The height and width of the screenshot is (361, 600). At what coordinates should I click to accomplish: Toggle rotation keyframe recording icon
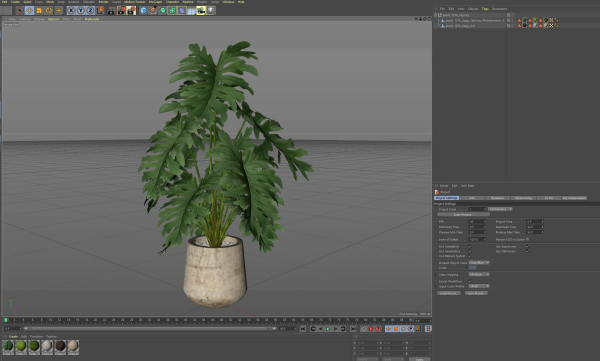pyautogui.click(x=403, y=329)
